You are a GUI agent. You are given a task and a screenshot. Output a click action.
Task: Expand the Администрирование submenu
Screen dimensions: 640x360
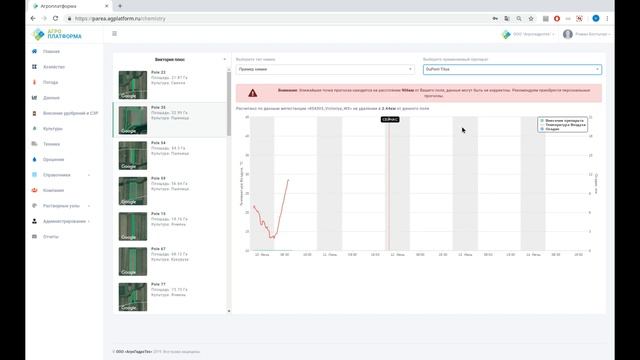89,221
